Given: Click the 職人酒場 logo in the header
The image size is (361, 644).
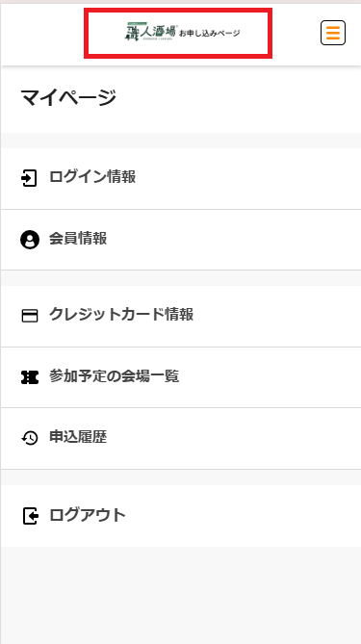Looking at the screenshot, I should coord(151,32).
